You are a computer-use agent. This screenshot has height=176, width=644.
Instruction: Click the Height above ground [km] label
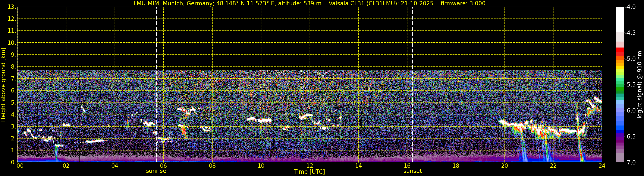click(3, 85)
